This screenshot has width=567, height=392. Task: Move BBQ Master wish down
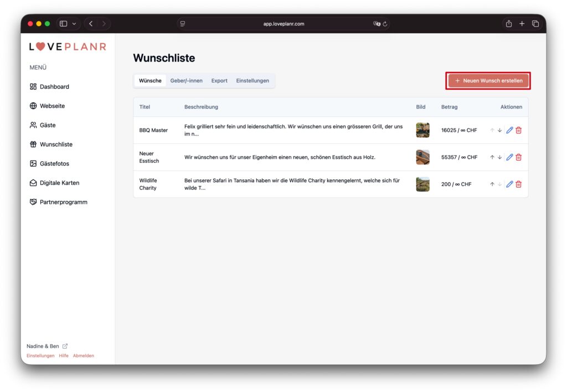499,130
